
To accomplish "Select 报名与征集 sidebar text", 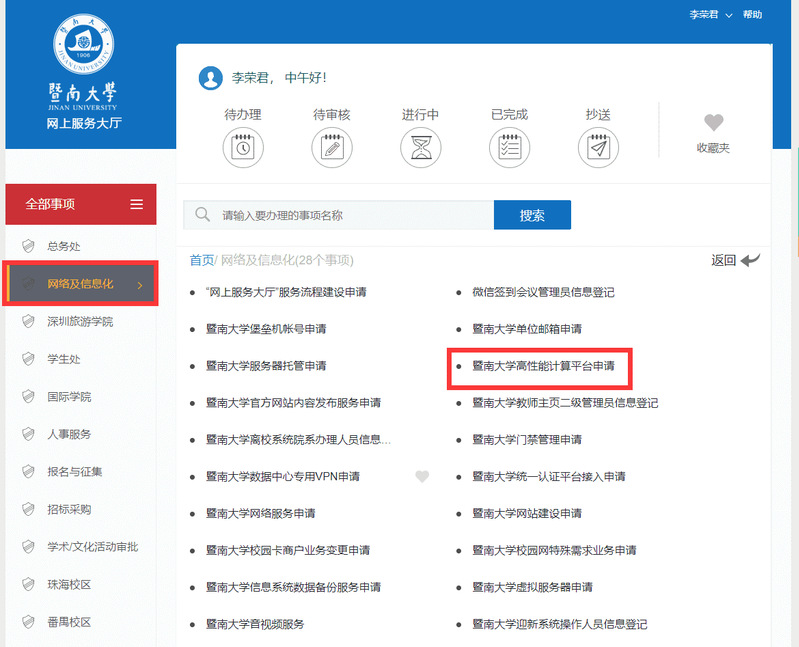I will 75,472.
